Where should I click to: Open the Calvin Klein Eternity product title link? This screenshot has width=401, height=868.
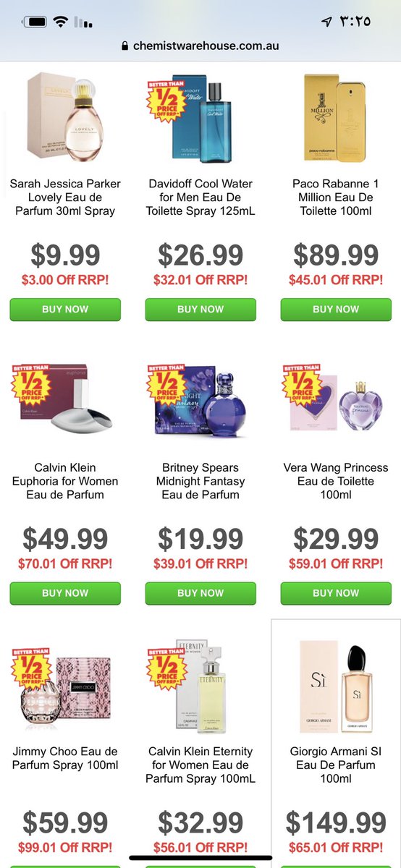pos(200,765)
